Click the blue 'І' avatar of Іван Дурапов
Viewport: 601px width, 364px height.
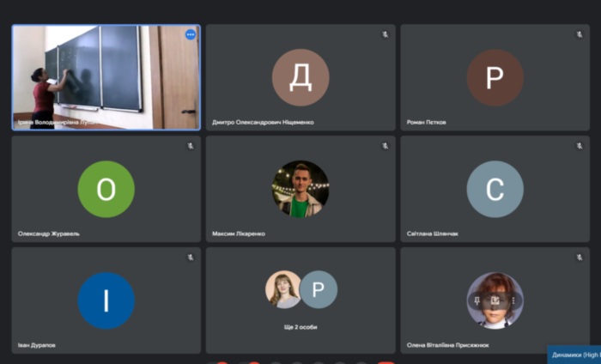pos(106,300)
